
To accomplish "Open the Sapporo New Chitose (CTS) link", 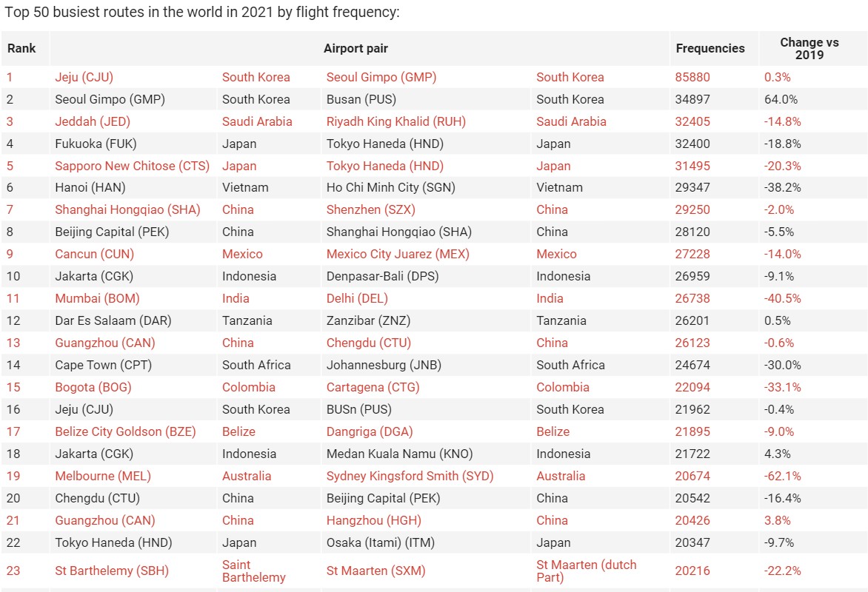I will [x=132, y=166].
